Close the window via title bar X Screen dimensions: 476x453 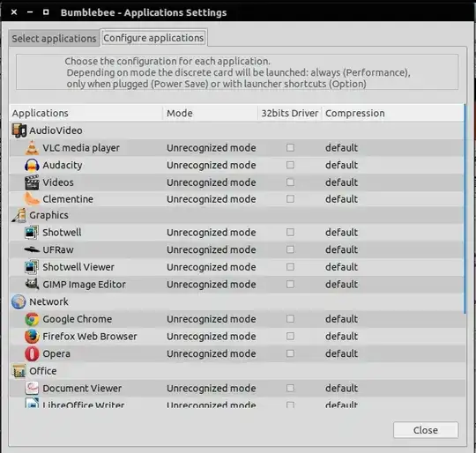click(14, 12)
